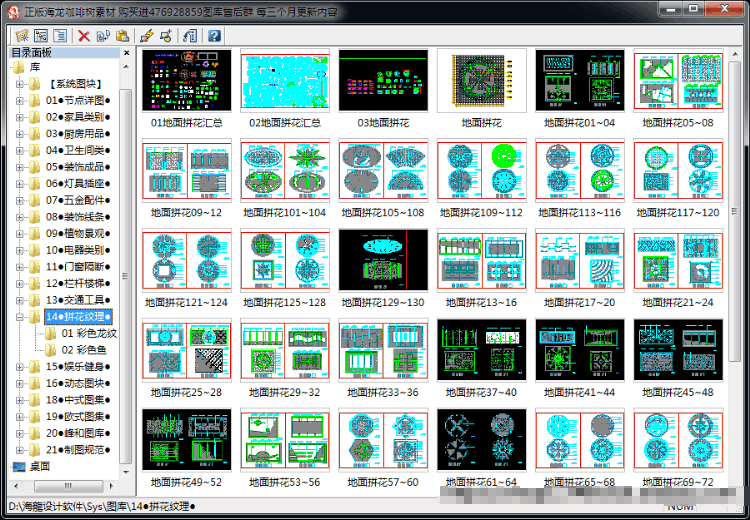Select the 桌面 desktop item

click(x=40, y=466)
